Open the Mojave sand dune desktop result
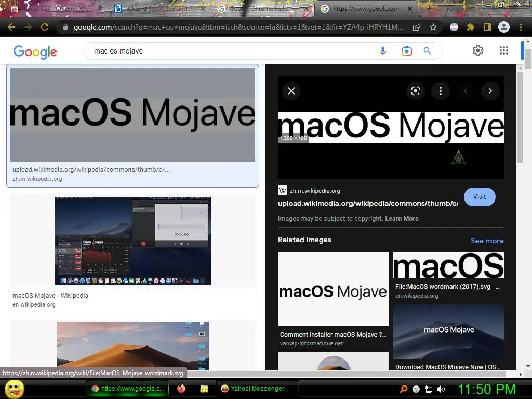The width and height of the screenshot is (532, 399). click(x=133, y=345)
